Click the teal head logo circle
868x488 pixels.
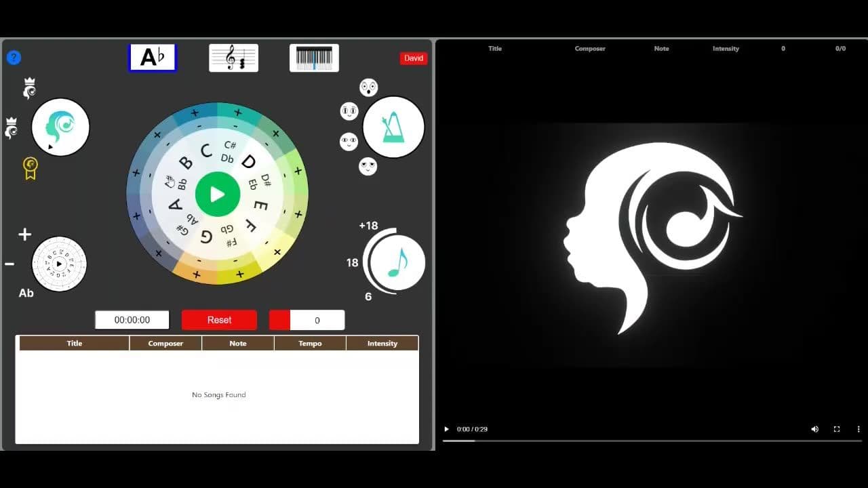(x=60, y=127)
